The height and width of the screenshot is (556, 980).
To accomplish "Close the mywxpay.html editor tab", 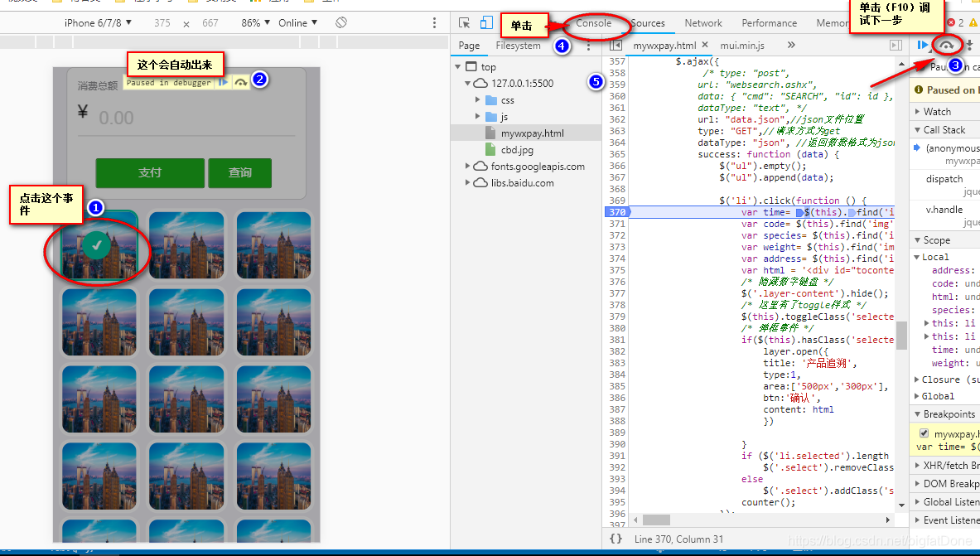I will click(705, 45).
